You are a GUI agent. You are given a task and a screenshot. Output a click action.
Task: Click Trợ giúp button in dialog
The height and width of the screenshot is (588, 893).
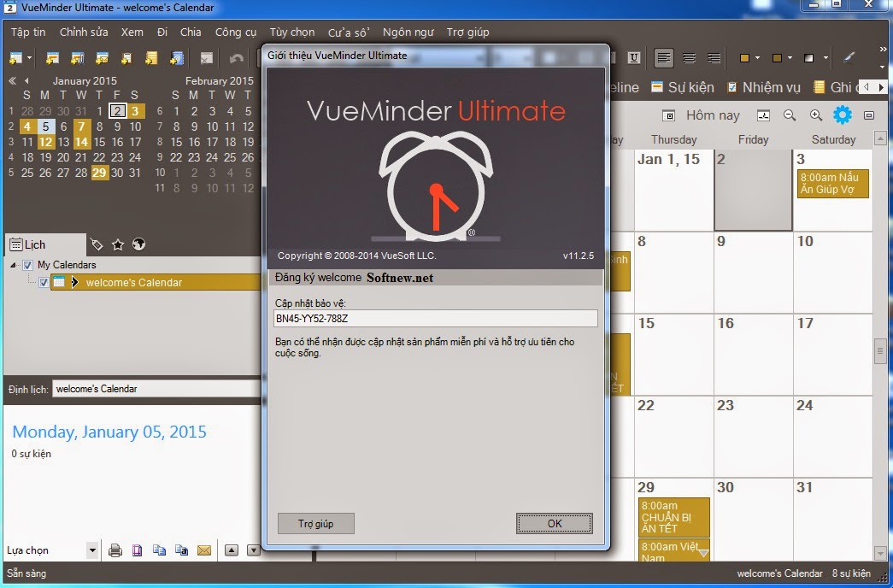coord(316,524)
